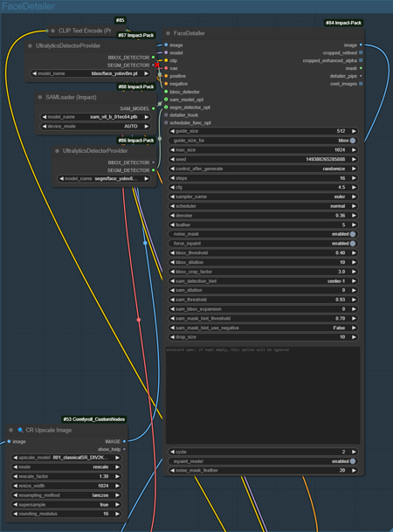393x532 pixels.
Task: Click the clip input connector
Action: [166, 60]
